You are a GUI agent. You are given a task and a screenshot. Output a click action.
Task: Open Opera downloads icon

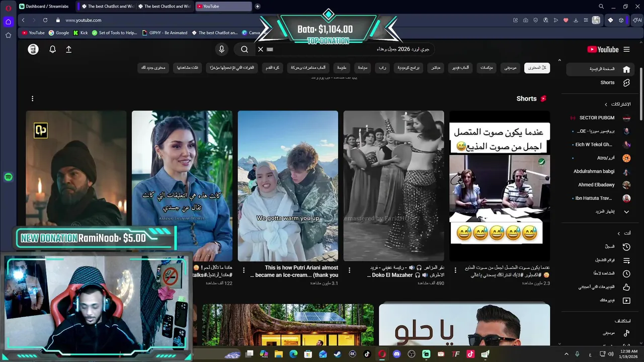pyautogui.click(x=576, y=20)
